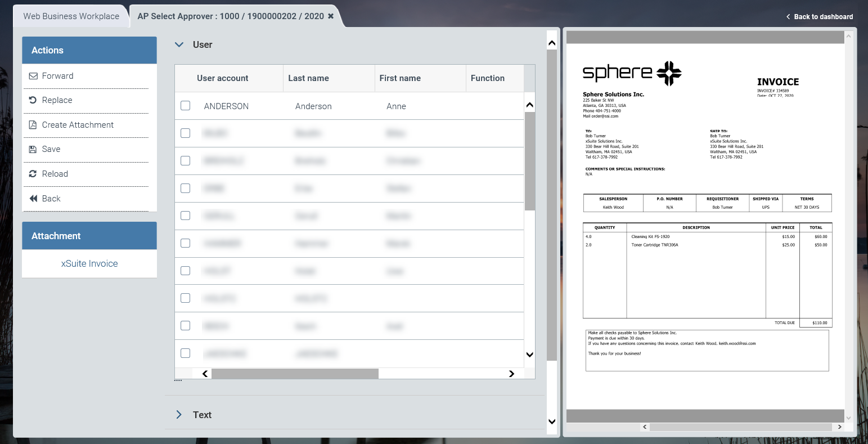This screenshot has width=868, height=444.
Task: Expand the Text section
Action: coord(179,415)
